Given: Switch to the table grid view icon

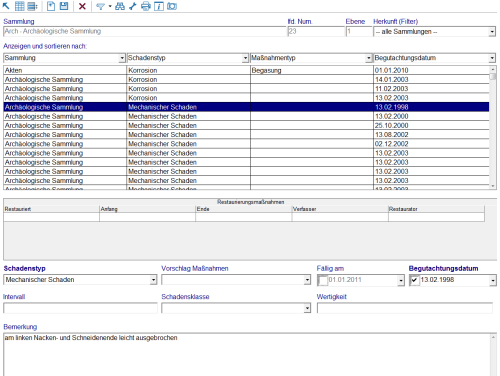Looking at the screenshot, I should pyautogui.click(x=20, y=6).
